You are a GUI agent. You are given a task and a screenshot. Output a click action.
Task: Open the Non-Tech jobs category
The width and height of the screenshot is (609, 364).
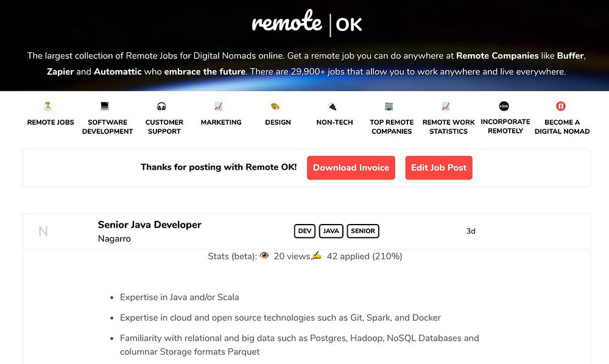click(334, 122)
